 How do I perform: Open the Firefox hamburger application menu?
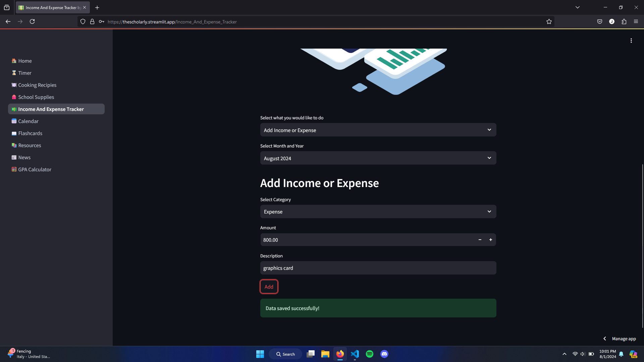(x=636, y=22)
